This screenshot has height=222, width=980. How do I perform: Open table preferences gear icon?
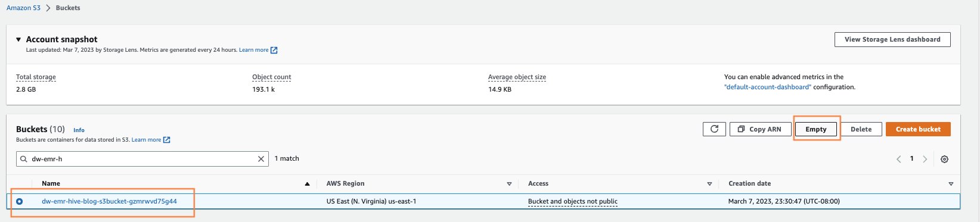(944, 159)
